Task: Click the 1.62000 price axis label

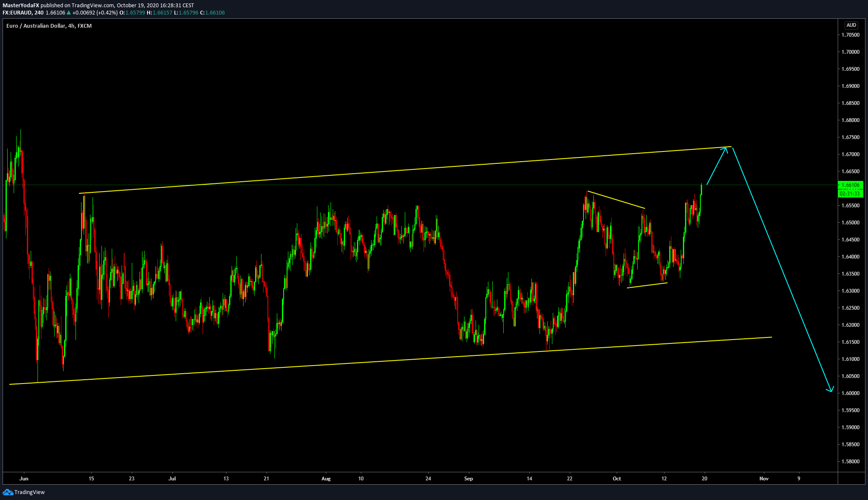Action: pos(850,325)
